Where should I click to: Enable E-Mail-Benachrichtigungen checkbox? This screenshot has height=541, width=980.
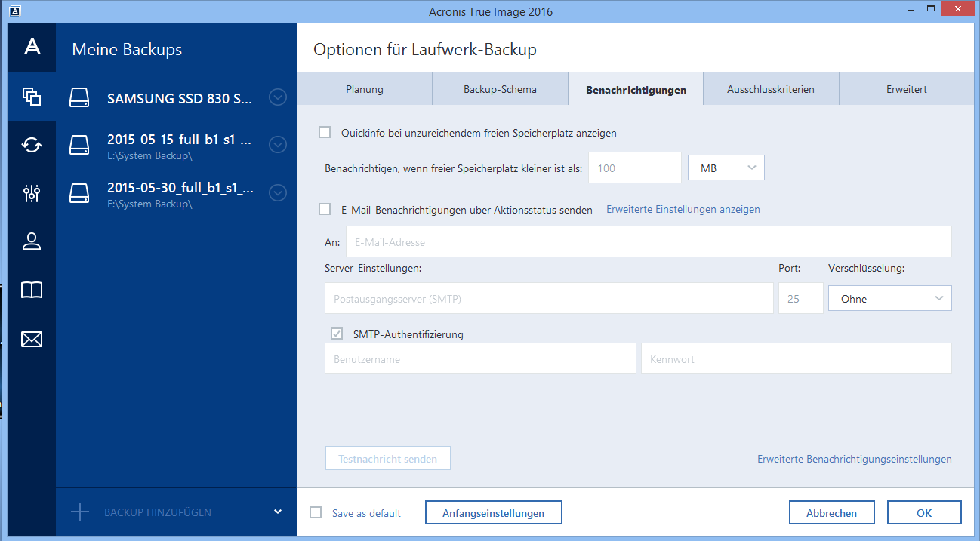pyautogui.click(x=325, y=209)
